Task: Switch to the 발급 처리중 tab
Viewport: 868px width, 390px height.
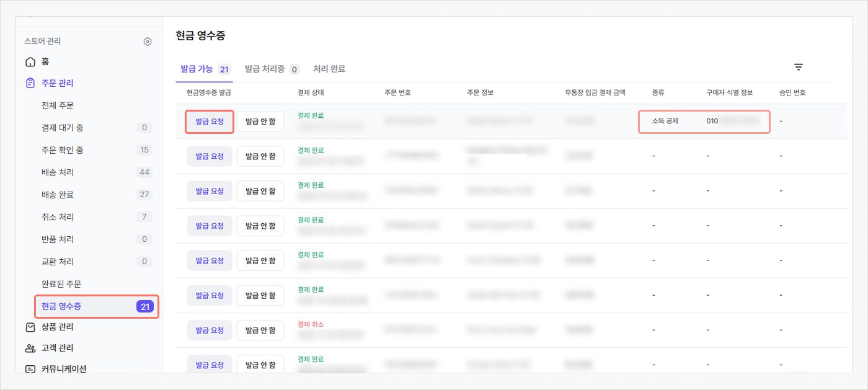Action: (x=272, y=69)
